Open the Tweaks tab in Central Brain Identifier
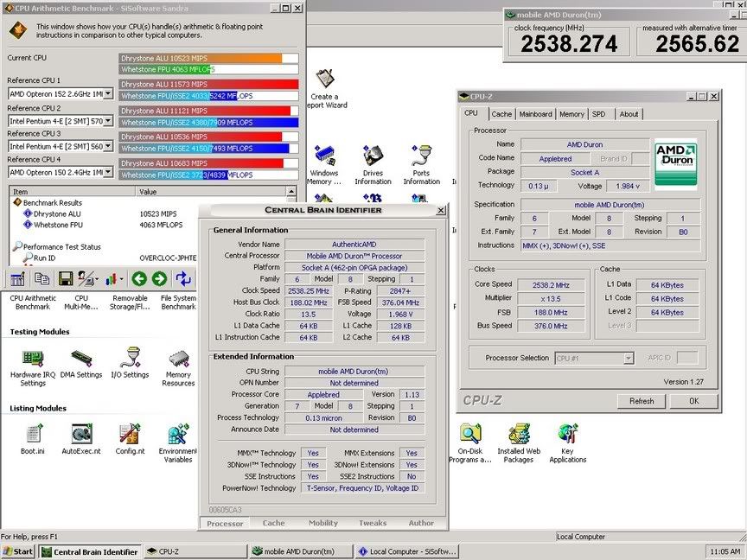This screenshot has width=747, height=560. coord(373,523)
